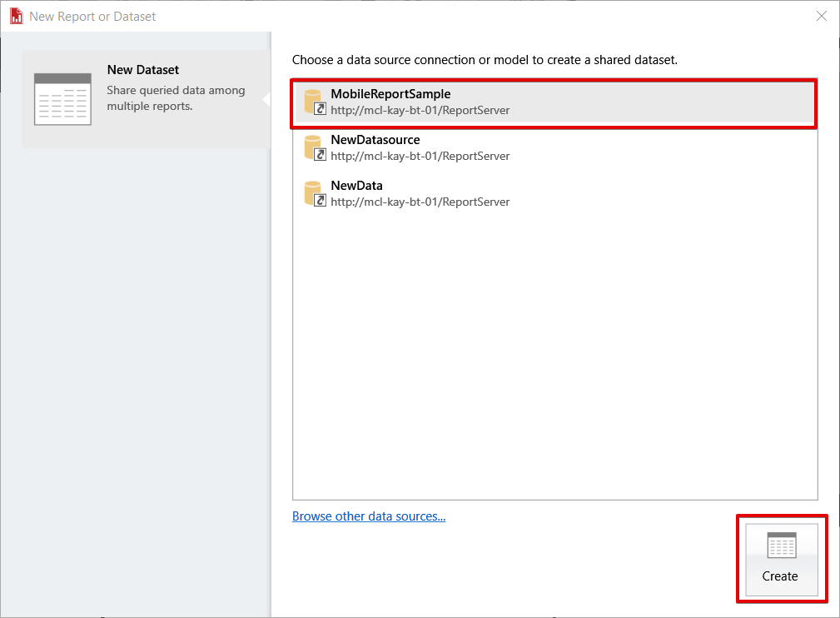
Task: Click the ReportServer URL under NewData
Action: tap(420, 202)
